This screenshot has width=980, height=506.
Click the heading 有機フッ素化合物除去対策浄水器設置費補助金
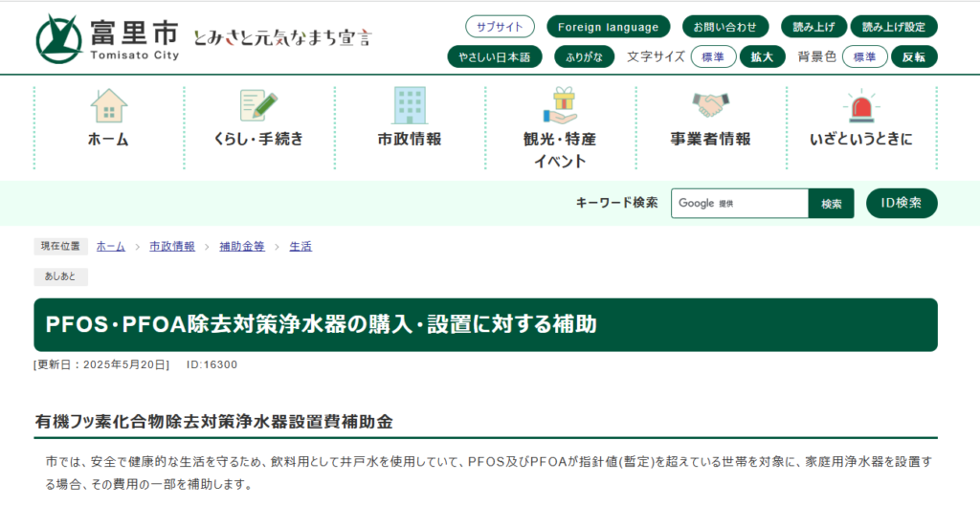[x=213, y=422]
